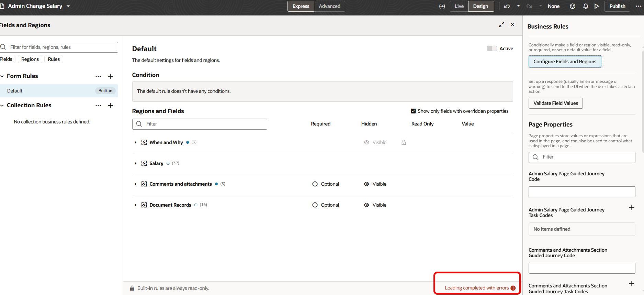Toggle Visible eye for Document Records
The width and height of the screenshot is (644, 295).
367,205
